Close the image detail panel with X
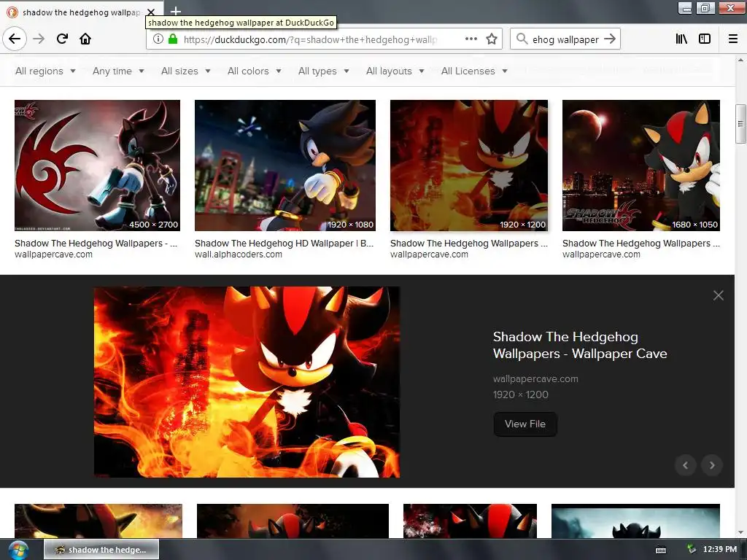Screen dimensions: 747x560 (718, 295)
